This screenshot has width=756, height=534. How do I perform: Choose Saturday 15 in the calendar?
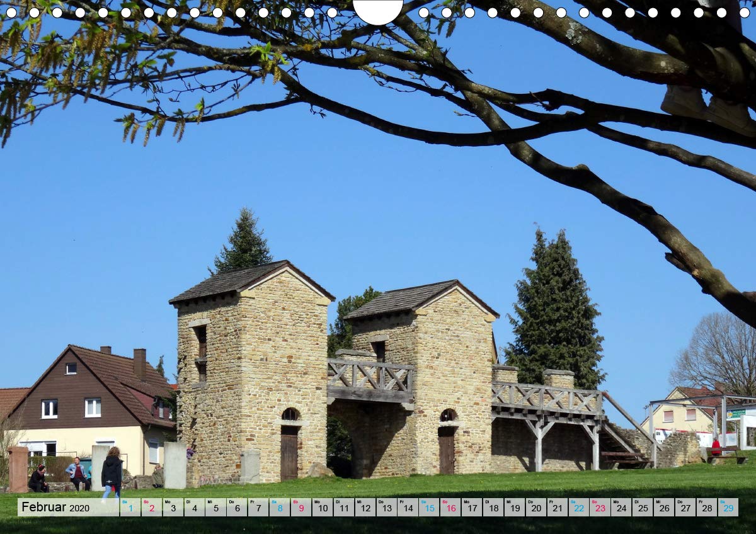(429, 508)
